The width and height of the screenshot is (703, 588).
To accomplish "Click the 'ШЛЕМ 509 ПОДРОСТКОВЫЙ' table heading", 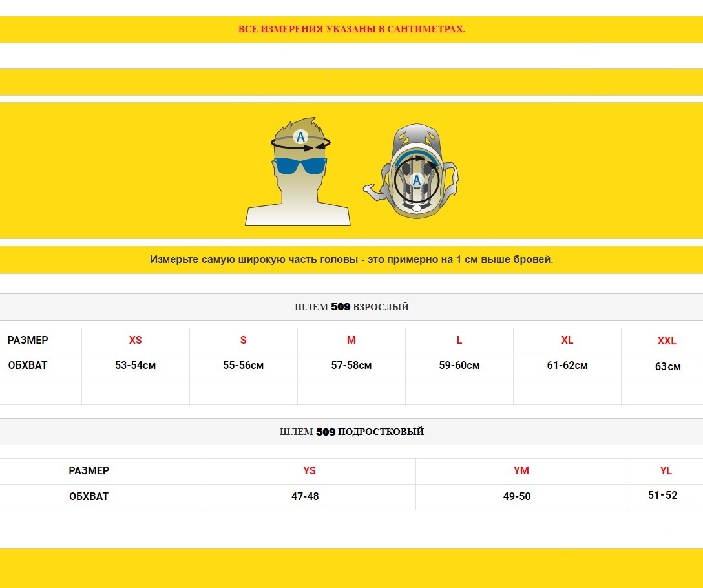I will tap(351, 432).
